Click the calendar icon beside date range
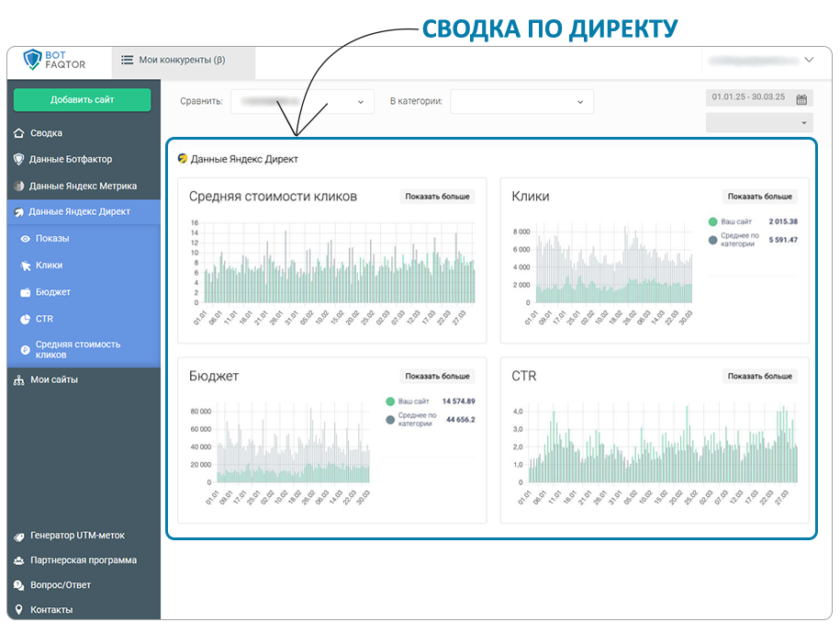 (801, 100)
